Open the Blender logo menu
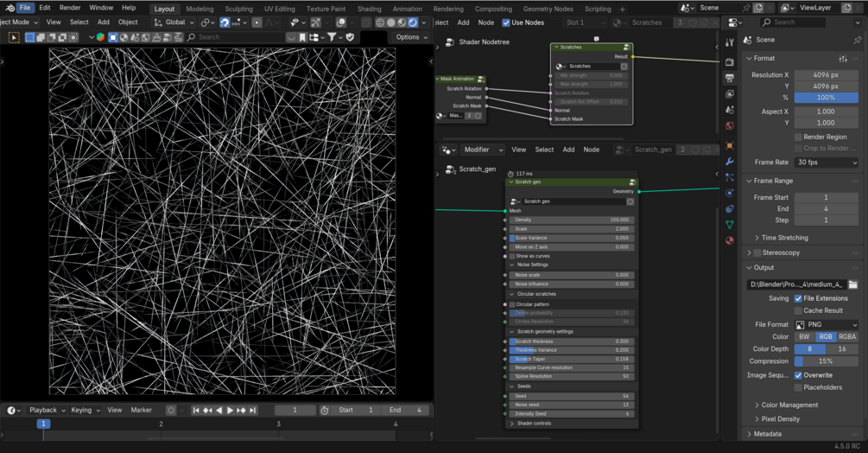This screenshot has width=868, height=453. tap(10, 8)
